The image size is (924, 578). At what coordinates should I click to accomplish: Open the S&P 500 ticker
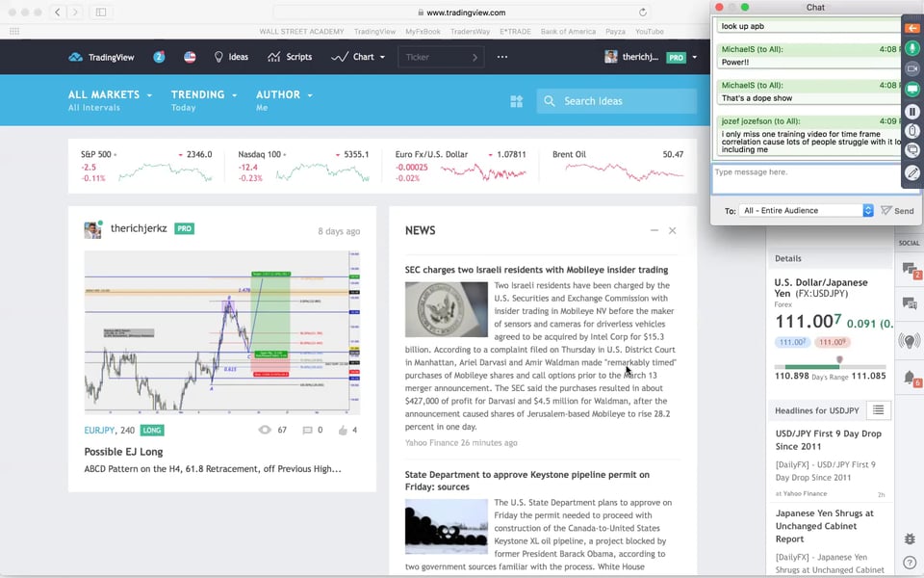tap(146, 166)
